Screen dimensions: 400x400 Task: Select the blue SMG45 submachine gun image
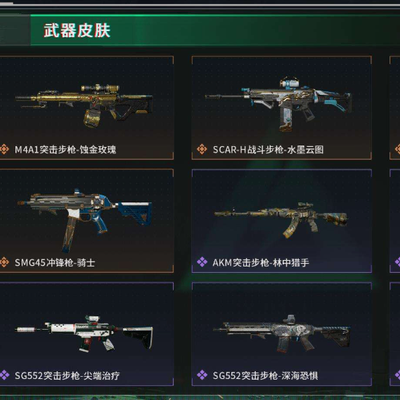coord(85,220)
